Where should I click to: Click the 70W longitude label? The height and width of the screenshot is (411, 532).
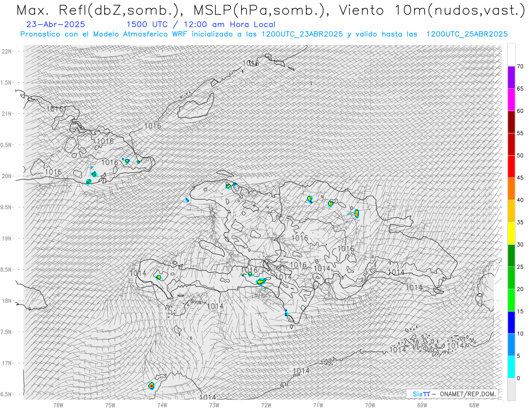370,405
